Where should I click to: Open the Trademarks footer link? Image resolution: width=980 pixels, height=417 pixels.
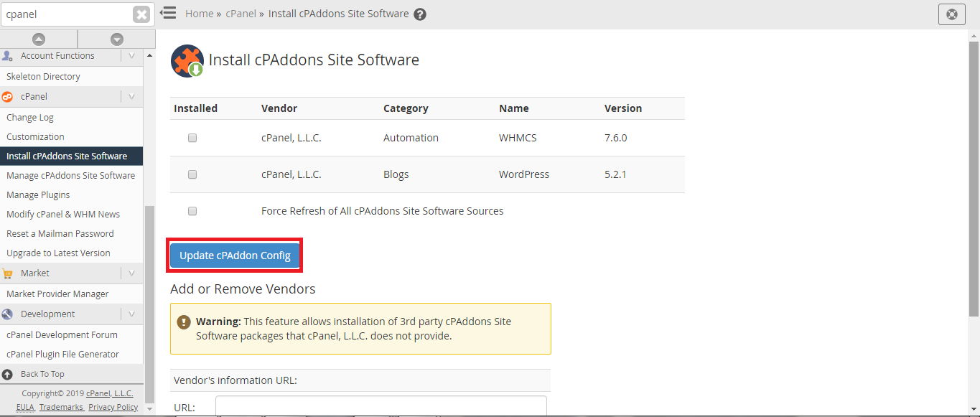[x=61, y=407]
